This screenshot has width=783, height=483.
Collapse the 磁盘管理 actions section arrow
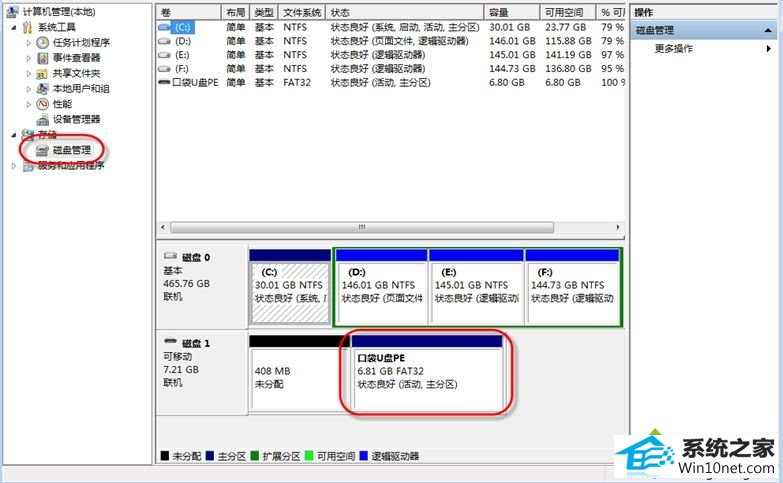point(768,30)
